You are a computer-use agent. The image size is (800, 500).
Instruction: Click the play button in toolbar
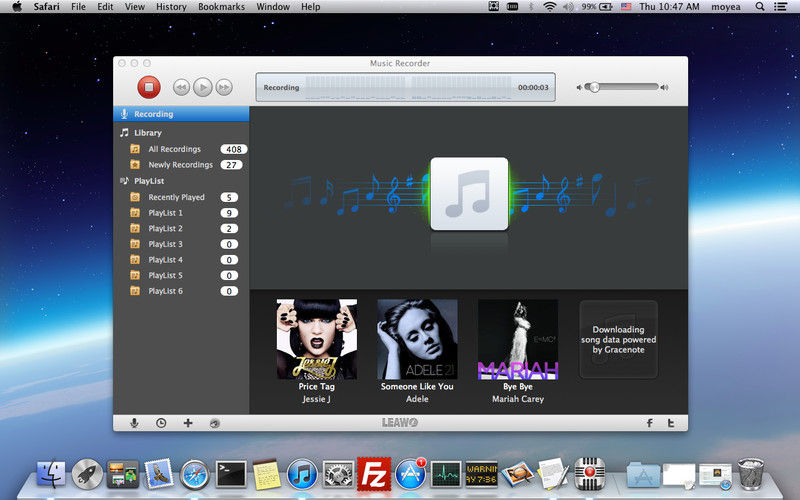[203, 88]
